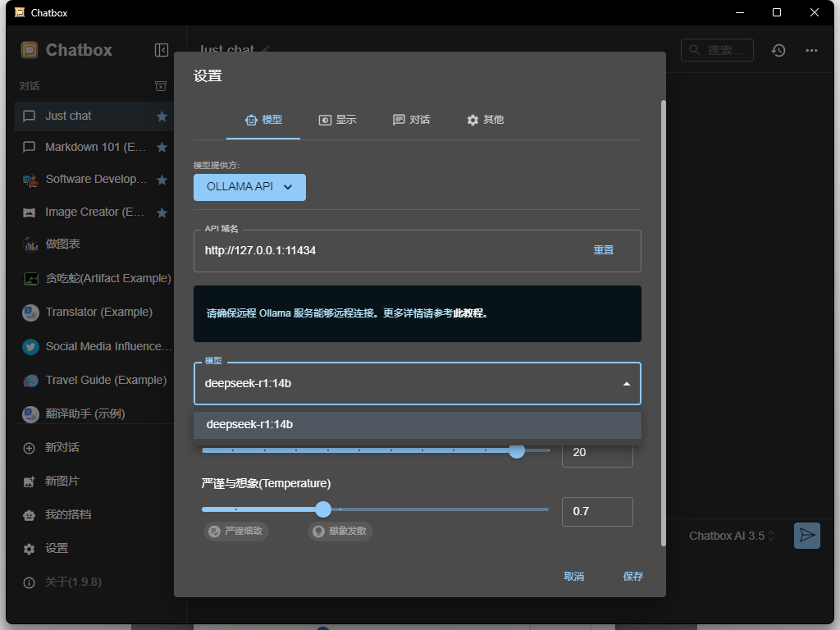
Task: Choose deepseek-r1:14b from the dropdown list
Action: 418,425
